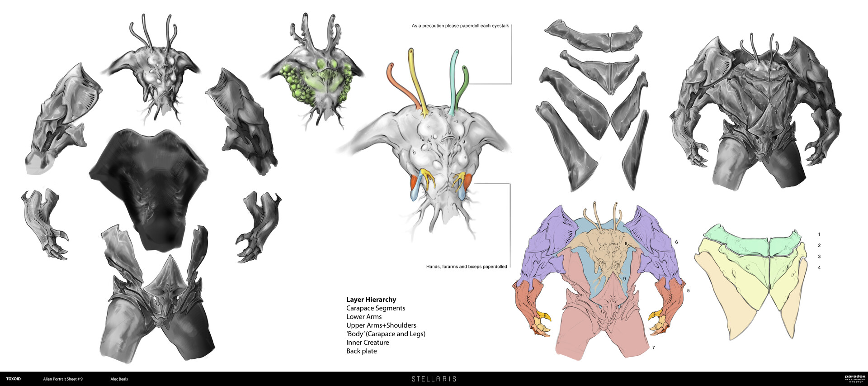Click label number 2 beside segment diagram
Viewport: 868px width, 386px height.
pyautogui.click(x=819, y=245)
